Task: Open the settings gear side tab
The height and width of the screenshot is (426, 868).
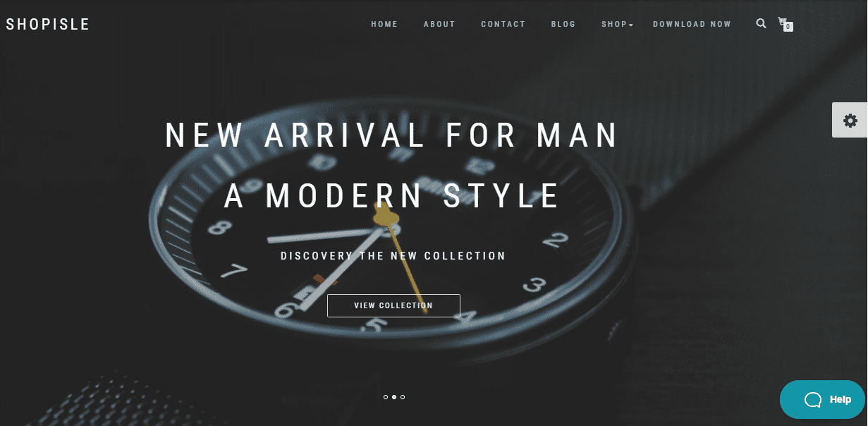Action: pos(850,121)
